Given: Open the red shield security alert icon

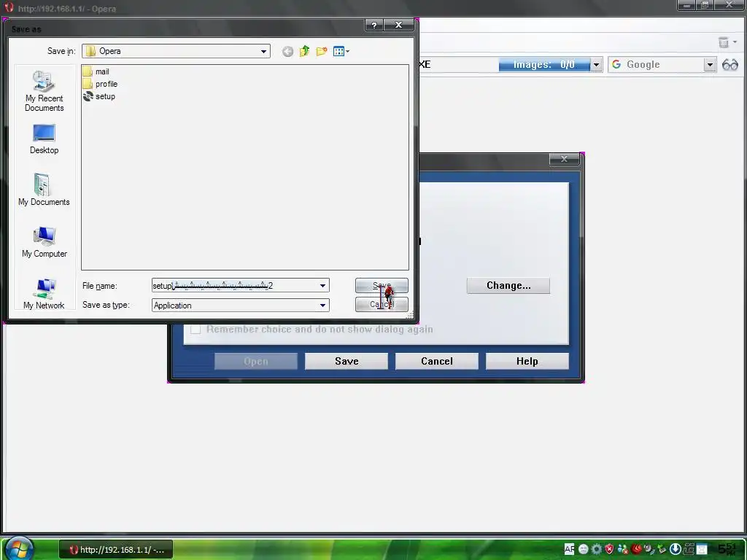Looking at the screenshot, I should 609,549.
